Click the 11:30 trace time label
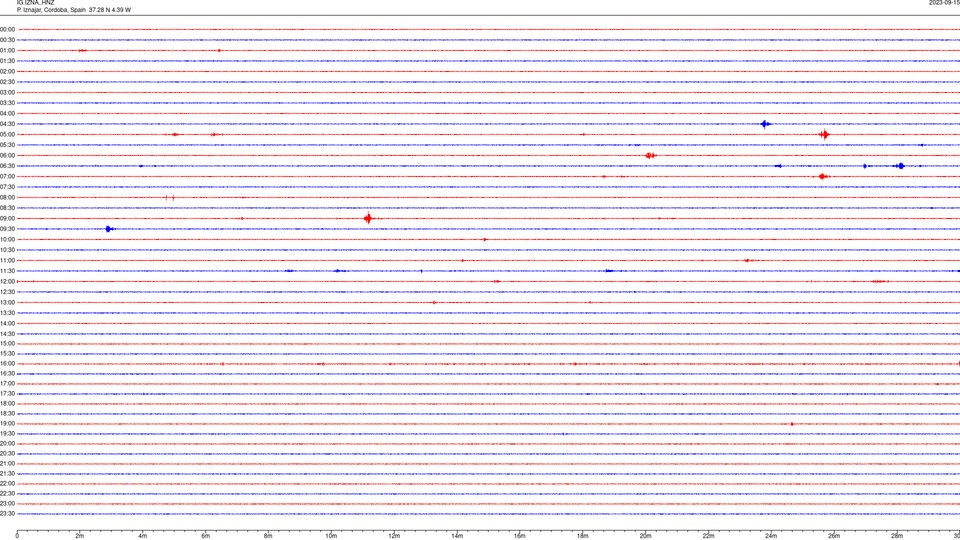The height and width of the screenshot is (540, 960). (x=7, y=271)
